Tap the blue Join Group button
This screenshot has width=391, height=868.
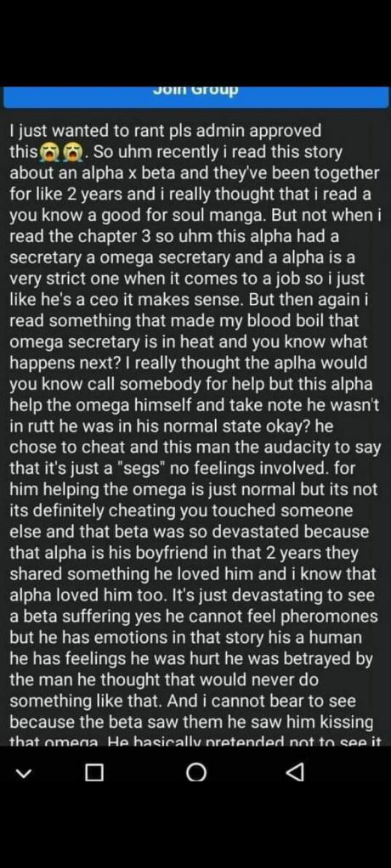coord(195,96)
